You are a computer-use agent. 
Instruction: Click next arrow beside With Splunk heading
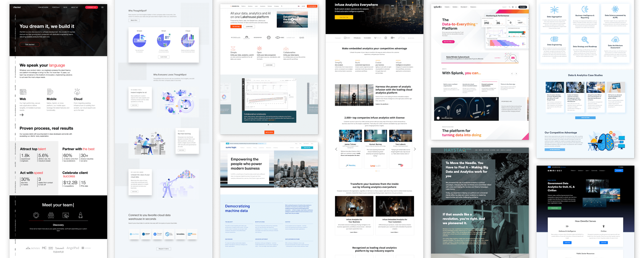click(516, 74)
